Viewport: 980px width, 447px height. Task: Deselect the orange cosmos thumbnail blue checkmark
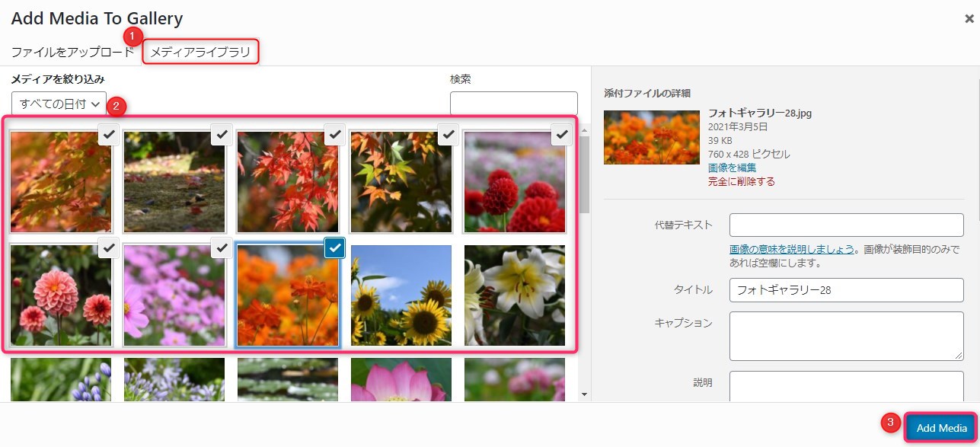335,247
